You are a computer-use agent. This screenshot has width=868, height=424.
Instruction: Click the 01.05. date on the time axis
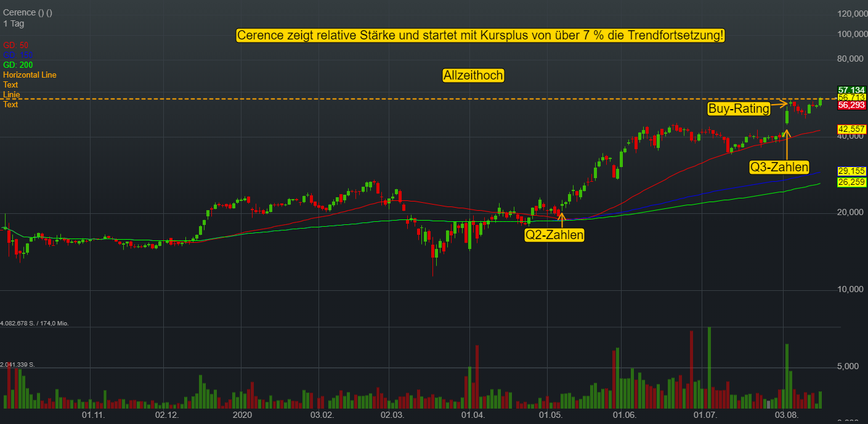[550, 416]
